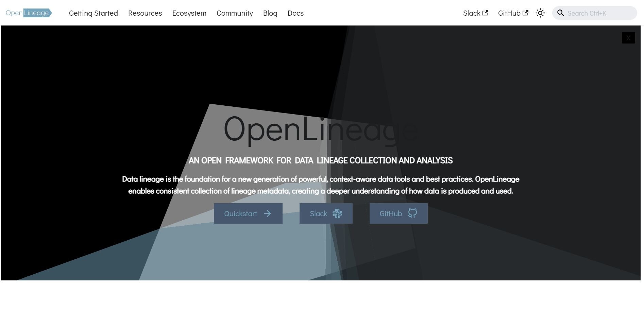Focus the Search input field

598,13
